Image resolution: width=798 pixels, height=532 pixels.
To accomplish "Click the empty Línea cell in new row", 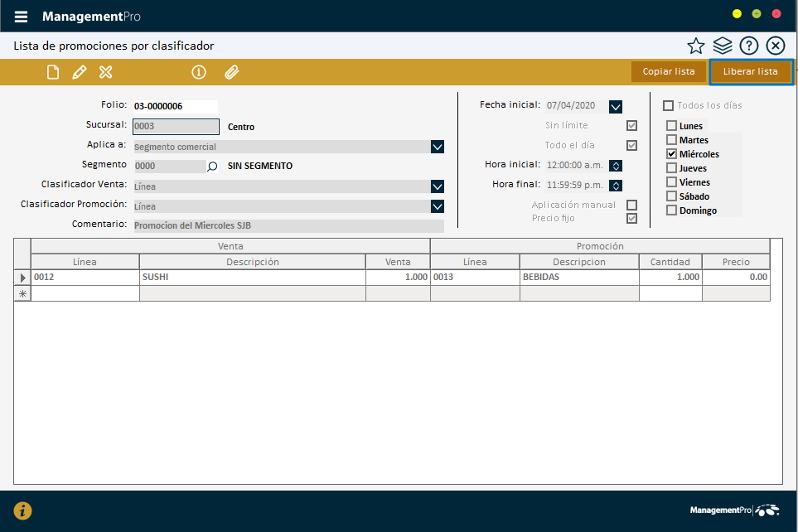I will click(85, 293).
